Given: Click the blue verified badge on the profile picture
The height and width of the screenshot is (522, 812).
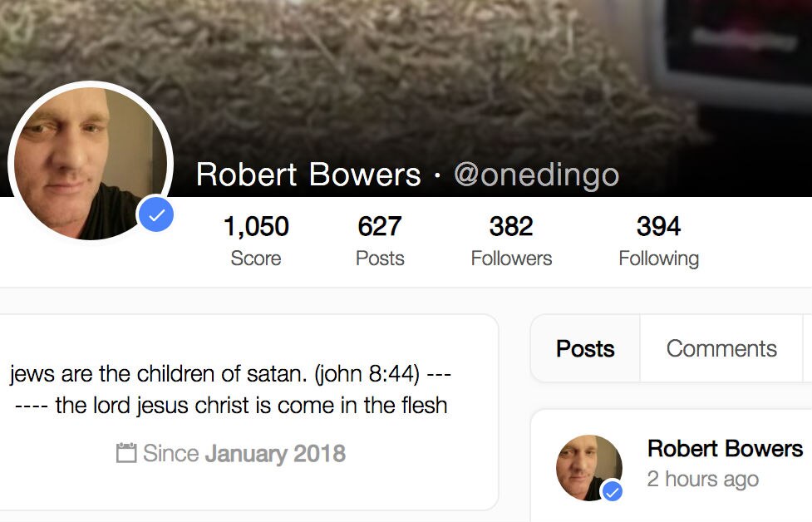Looking at the screenshot, I should (156, 214).
